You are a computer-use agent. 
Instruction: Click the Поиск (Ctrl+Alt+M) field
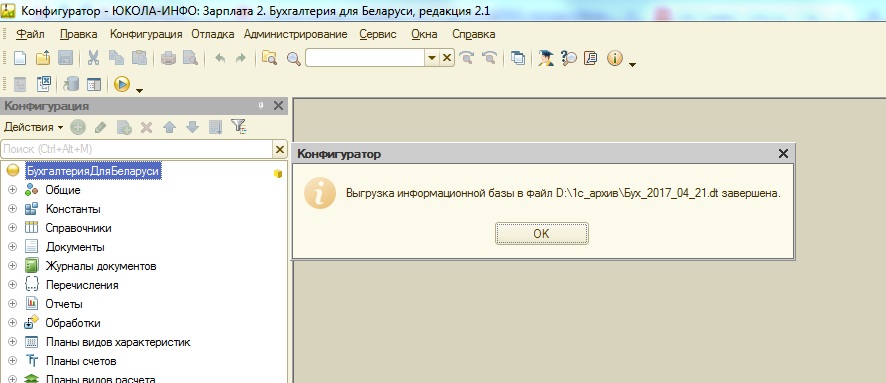pos(137,149)
